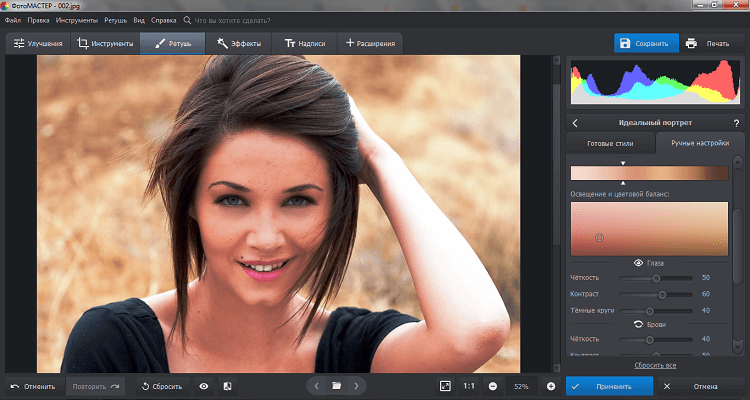The height and width of the screenshot is (400, 750).
Task: Go to the next photo arrow
Action: pyautogui.click(x=357, y=385)
